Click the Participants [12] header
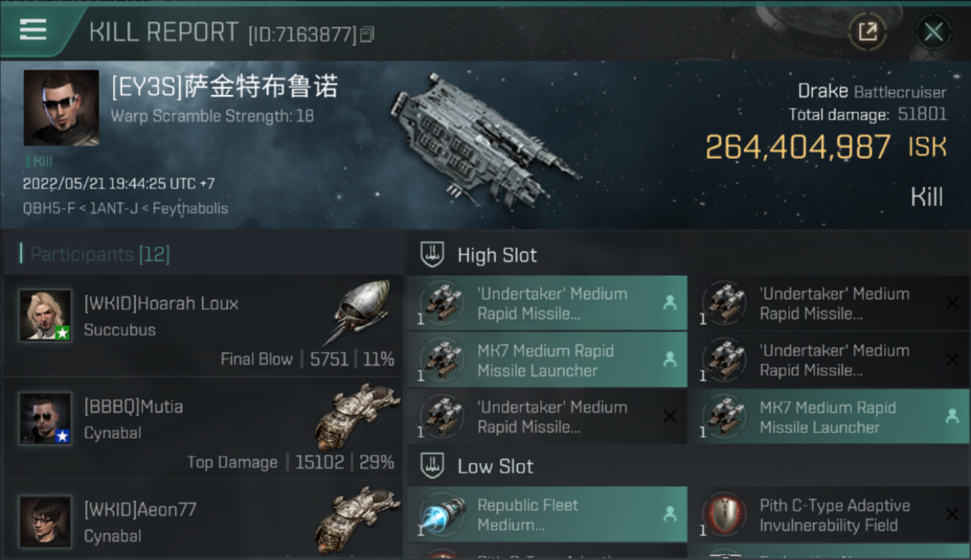The width and height of the screenshot is (971, 560). 100,255
